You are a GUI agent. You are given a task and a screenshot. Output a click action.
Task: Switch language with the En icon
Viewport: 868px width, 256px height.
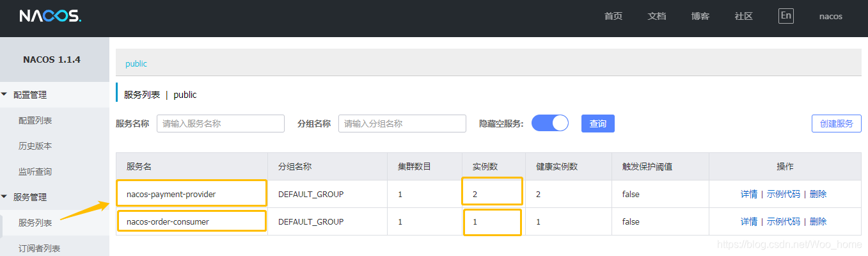click(x=786, y=16)
